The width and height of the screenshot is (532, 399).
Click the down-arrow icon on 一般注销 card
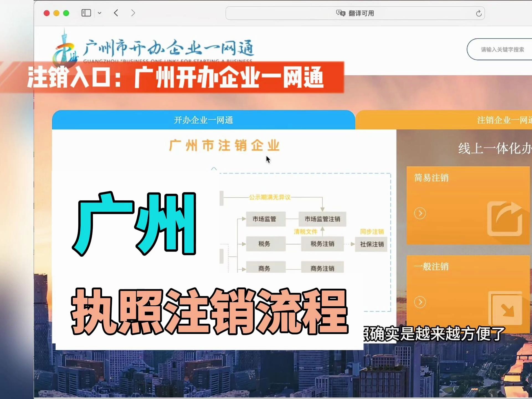[505, 308]
